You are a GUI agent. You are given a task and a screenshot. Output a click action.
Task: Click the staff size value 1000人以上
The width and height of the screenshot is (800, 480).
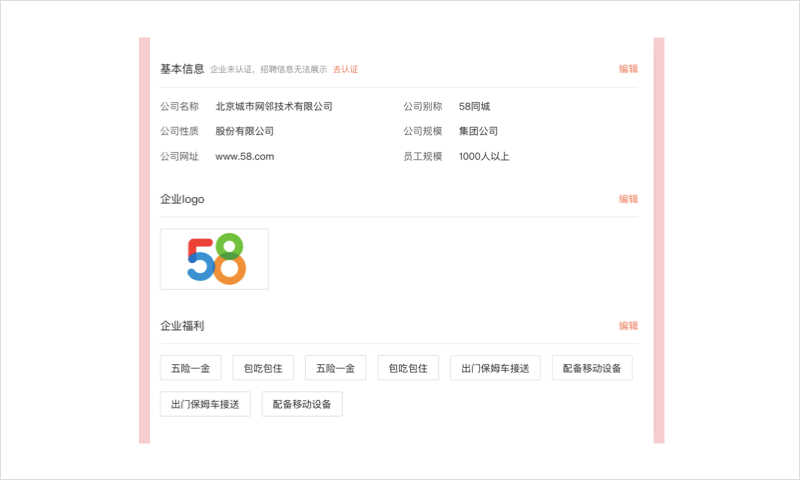pyautogui.click(x=484, y=157)
